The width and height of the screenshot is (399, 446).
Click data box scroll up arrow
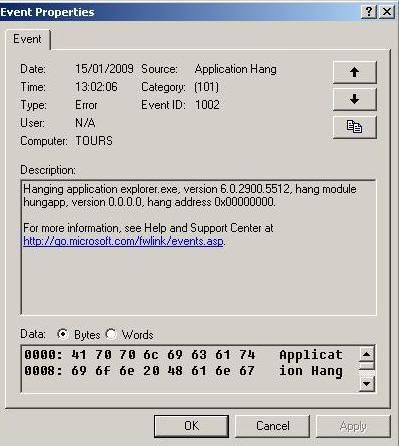367,354
